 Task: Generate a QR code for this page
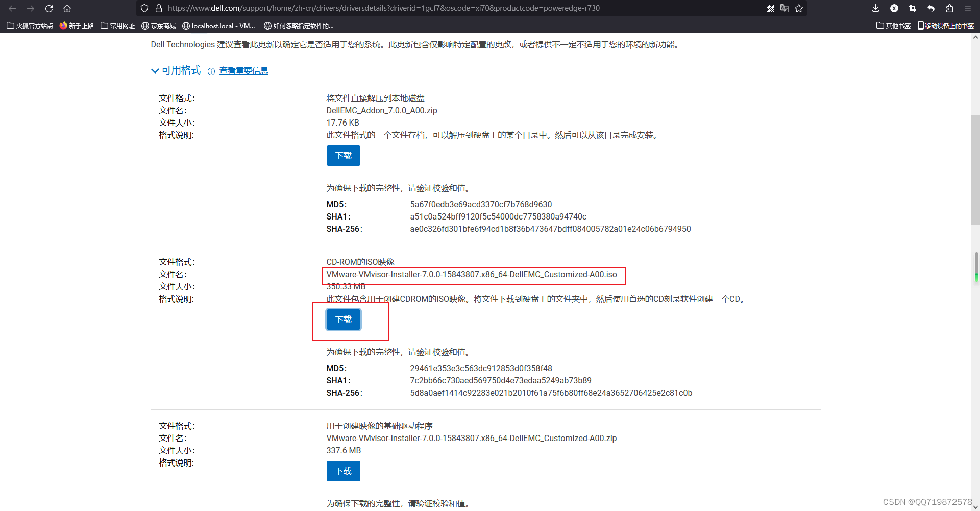point(770,8)
